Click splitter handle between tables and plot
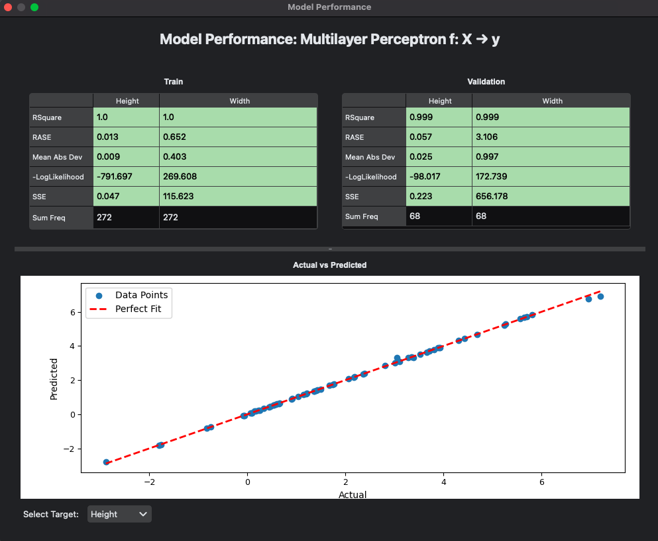This screenshot has height=541, width=658. pyautogui.click(x=329, y=249)
